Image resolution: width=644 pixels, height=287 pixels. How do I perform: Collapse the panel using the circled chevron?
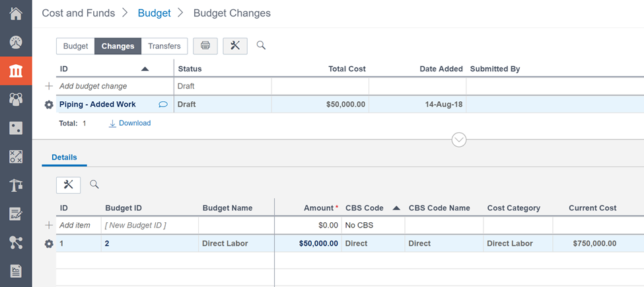[458, 140]
